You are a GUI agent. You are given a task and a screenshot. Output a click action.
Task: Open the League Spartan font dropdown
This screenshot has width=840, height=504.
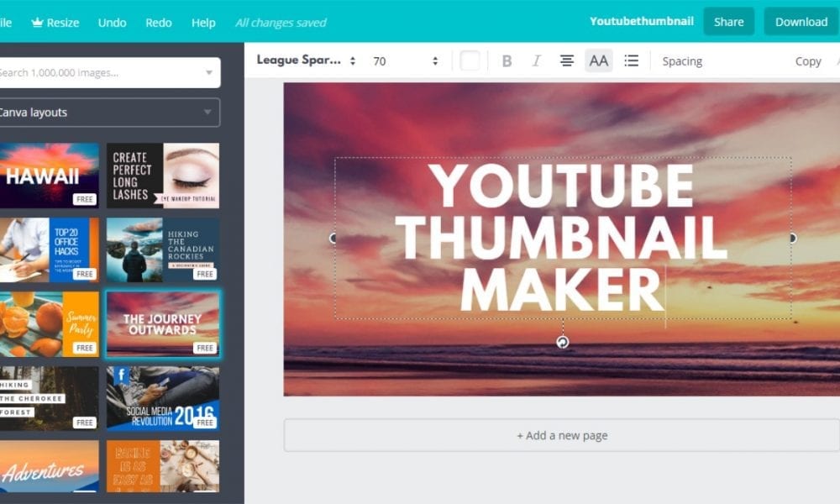306,61
